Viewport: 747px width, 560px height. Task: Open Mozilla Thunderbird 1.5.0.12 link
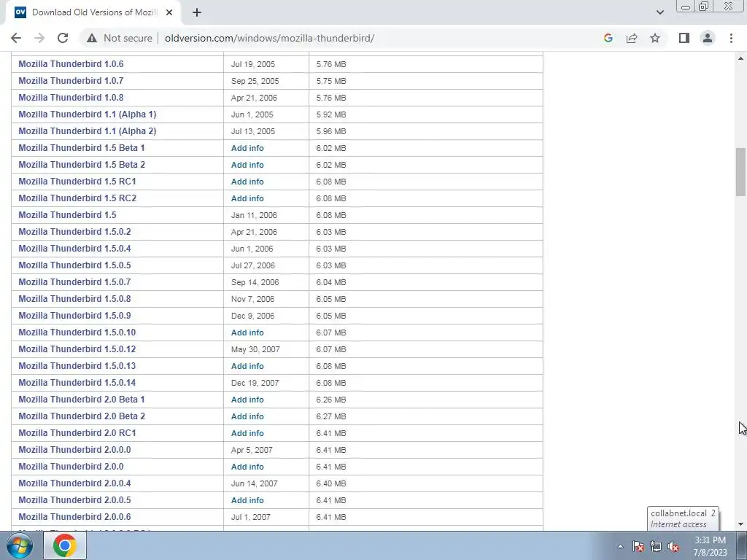(x=77, y=349)
